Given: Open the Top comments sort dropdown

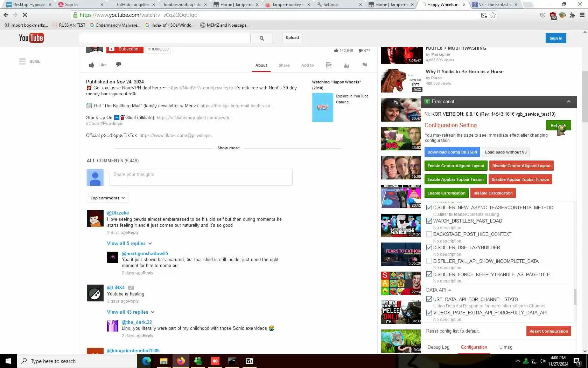Looking at the screenshot, I should pos(108,198).
